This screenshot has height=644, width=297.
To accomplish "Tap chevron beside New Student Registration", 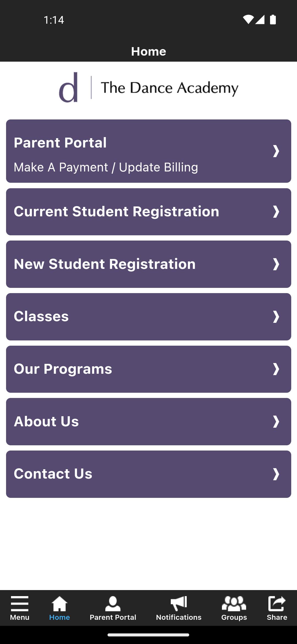I will (276, 264).
